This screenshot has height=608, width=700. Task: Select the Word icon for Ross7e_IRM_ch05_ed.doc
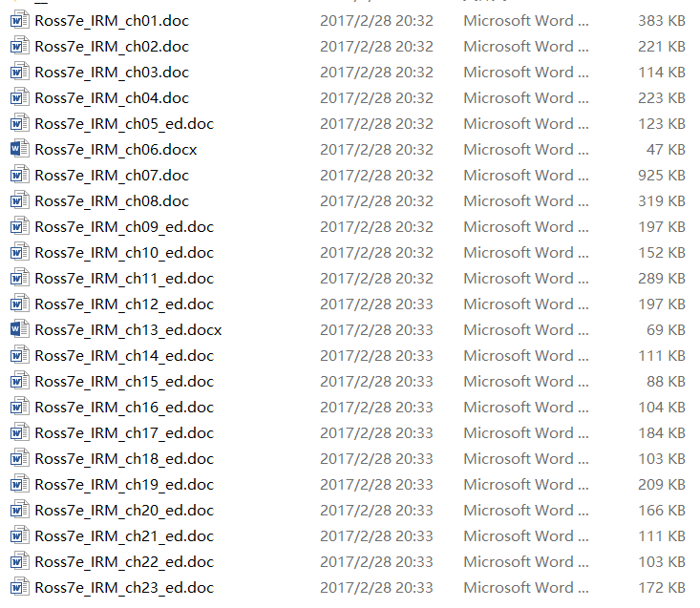tap(20, 123)
